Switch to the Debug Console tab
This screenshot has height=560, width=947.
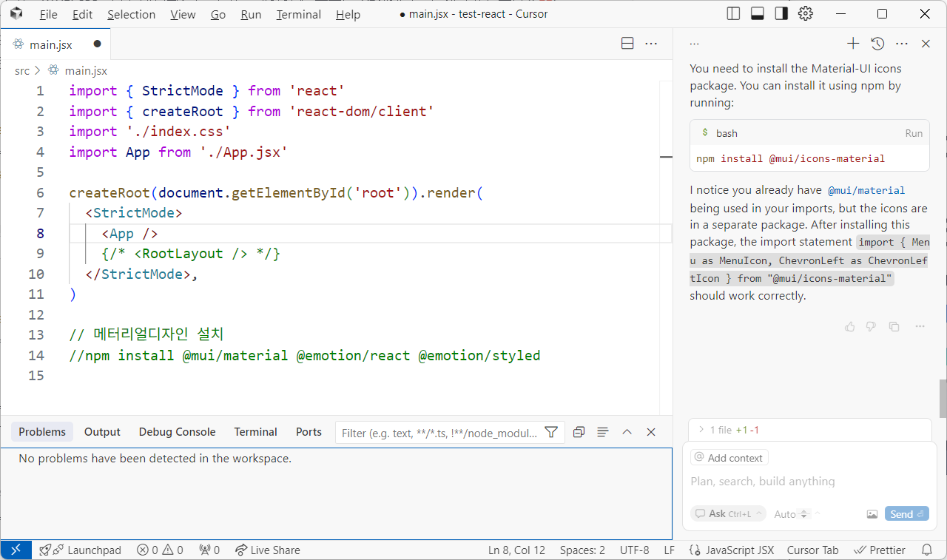(x=178, y=432)
